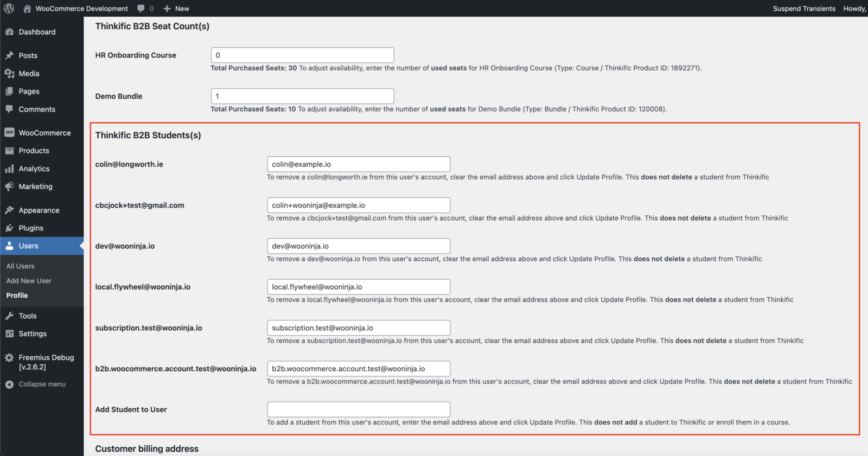Screen dimensions: 868x456
Task: Focus the HR Onboarding Course seat count field
Action: pyautogui.click(x=302, y=55)
